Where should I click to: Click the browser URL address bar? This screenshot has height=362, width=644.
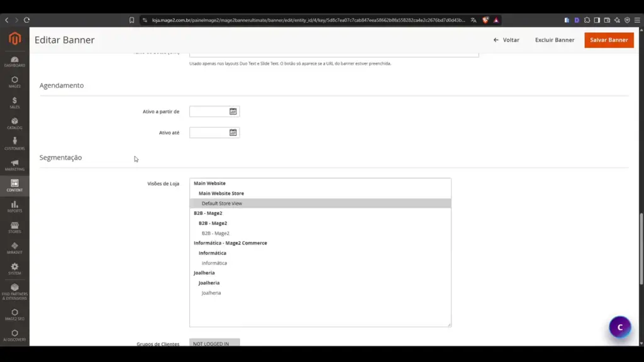pyautogui.click(x=308, y=19)
